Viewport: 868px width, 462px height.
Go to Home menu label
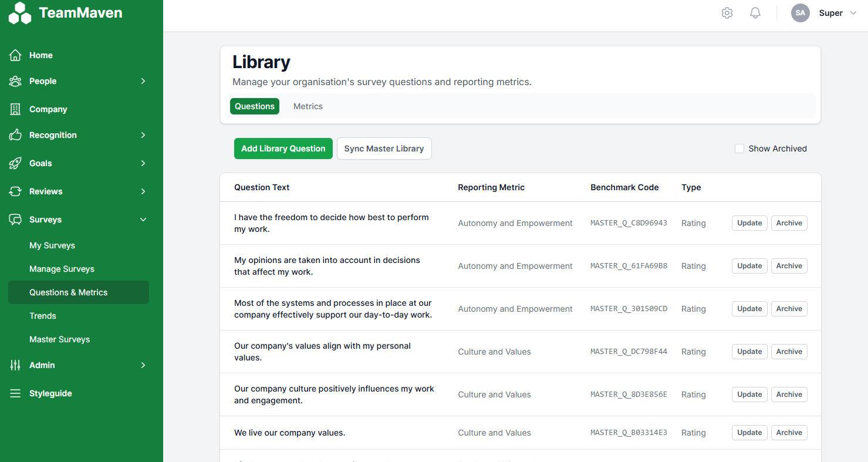(x=41, y=55)
